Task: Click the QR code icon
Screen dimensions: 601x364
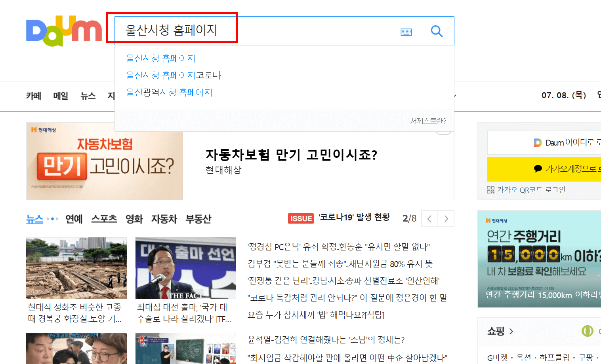Action: (490, 190)
